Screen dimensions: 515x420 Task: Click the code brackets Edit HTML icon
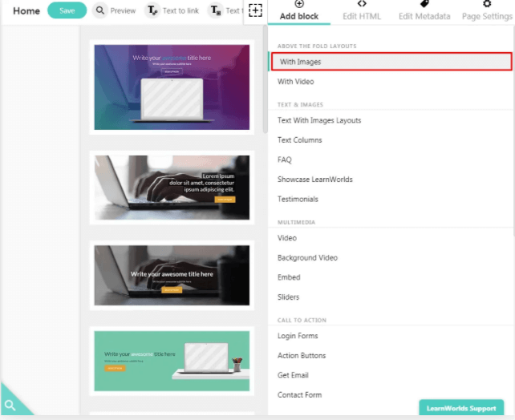(x=362, y=4)
